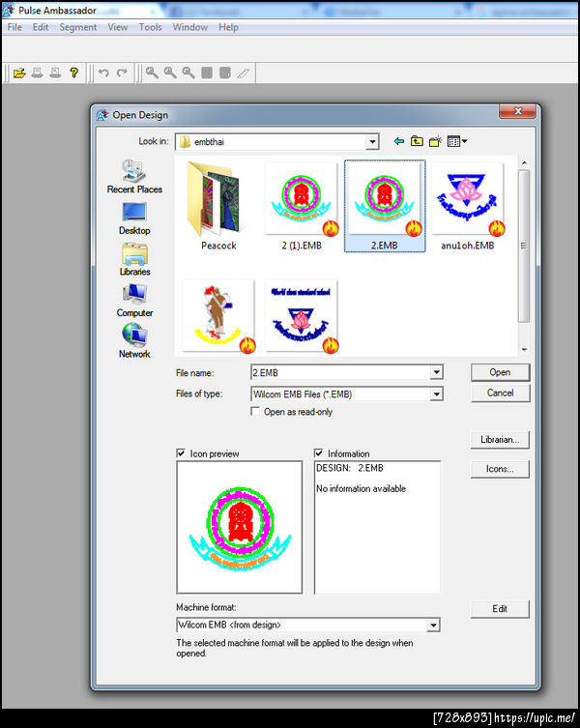Click the Redo arrow icon
Screen dimensions: 580x728
click(x=122, y=73)
